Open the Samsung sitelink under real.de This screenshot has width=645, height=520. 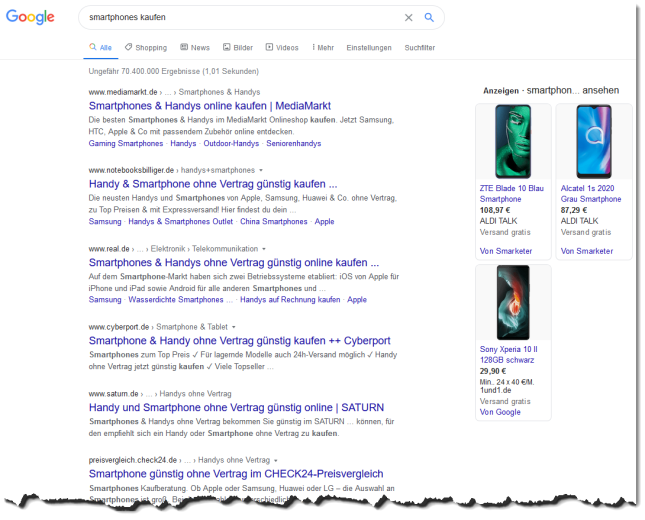[x=105, y=299]
